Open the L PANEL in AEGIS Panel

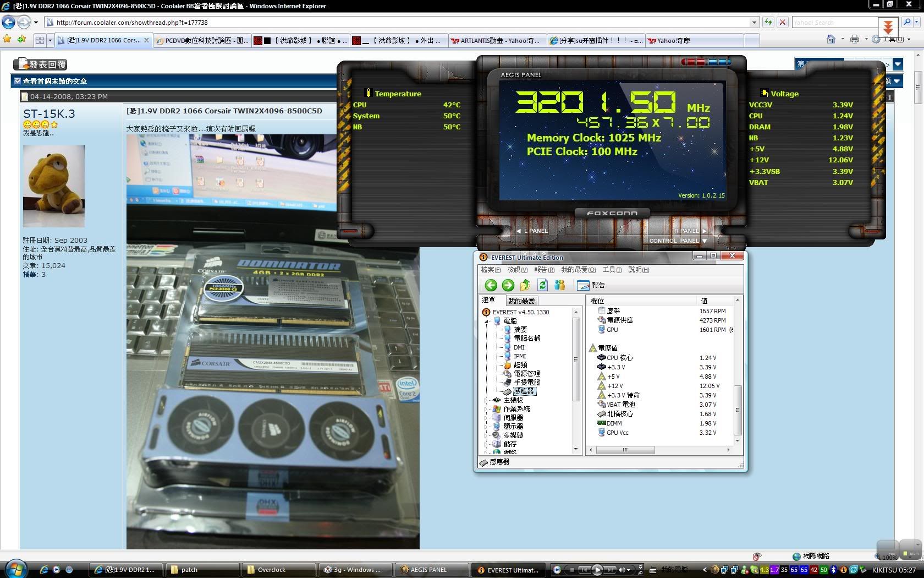pos(532,231)
